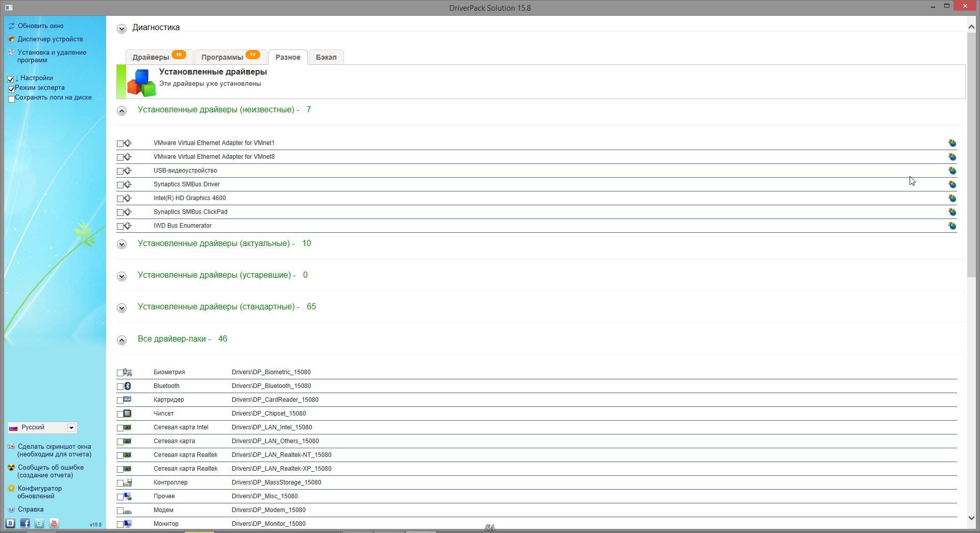Check Intel(R) HD Graphics 4600 checkbox
Image resolution: width=980 pixels, height=533 pixels.
(x=120, y=199)
